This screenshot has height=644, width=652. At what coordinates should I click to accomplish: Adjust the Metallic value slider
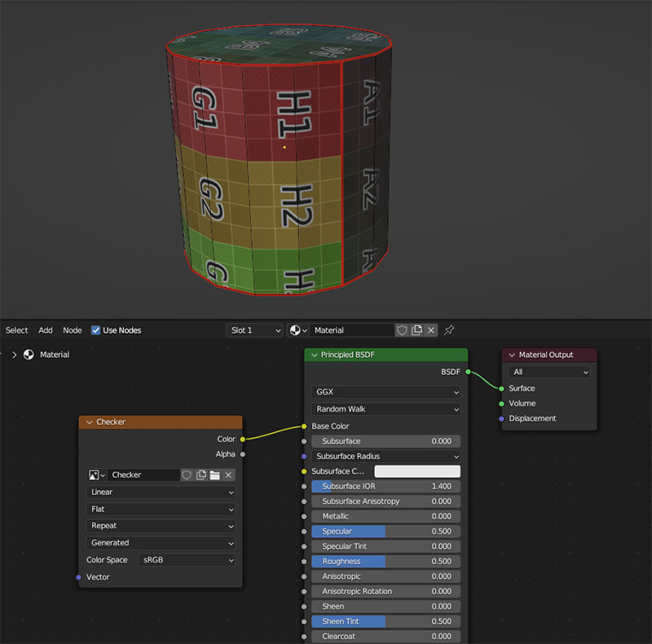coord(385,516)
